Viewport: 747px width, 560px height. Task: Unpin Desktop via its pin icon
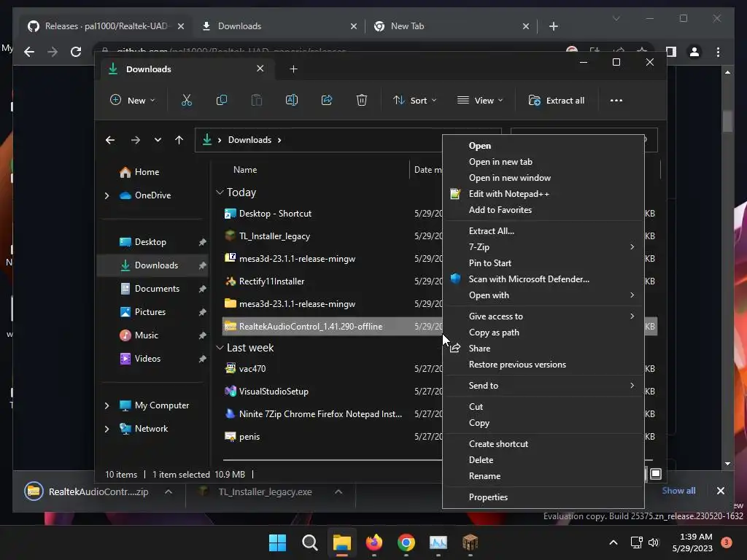(203, 242)
